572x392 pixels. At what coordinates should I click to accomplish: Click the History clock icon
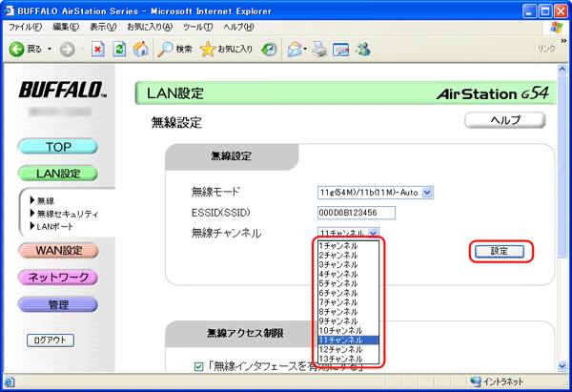pyautogui.click(x=269, y=50)
